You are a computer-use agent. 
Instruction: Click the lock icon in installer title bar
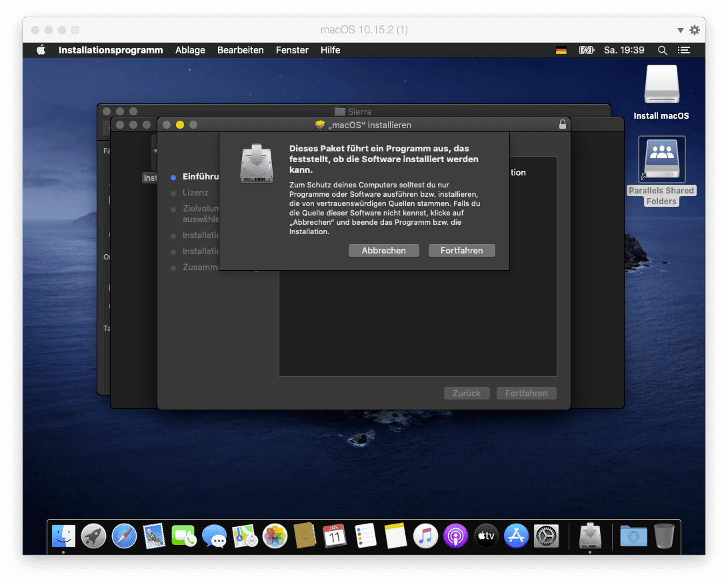tap(563, 125)
